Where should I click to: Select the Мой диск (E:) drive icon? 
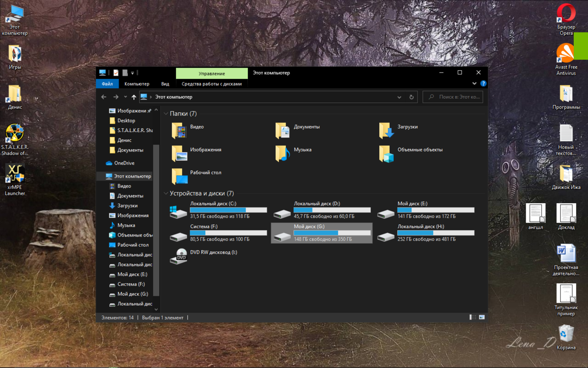click(x=386, y=213)
